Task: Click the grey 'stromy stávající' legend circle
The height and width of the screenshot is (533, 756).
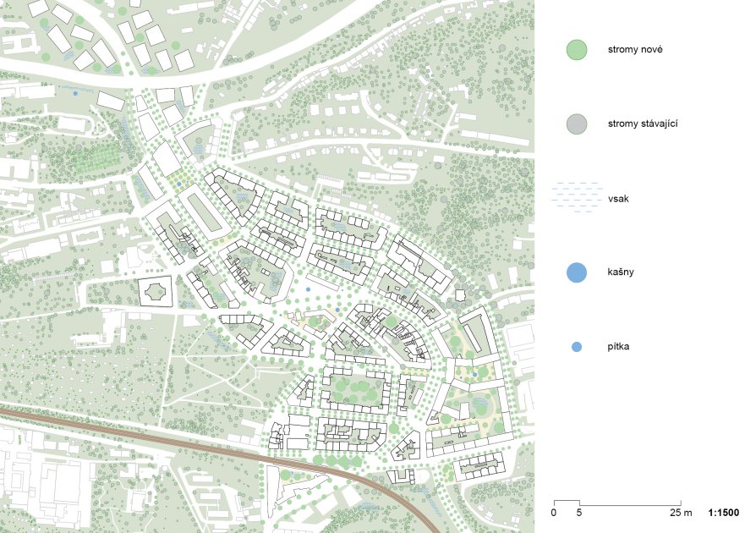Action: [x=577, y=124]
